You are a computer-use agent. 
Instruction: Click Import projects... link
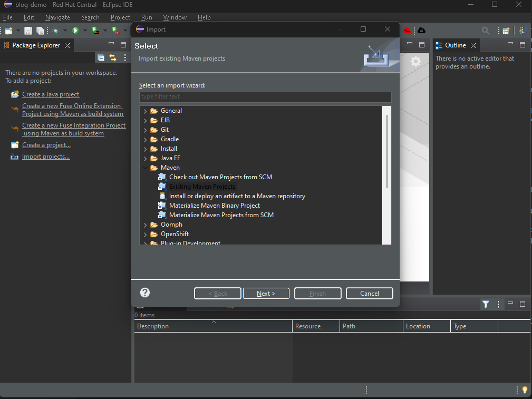click(x=46, y=157)
